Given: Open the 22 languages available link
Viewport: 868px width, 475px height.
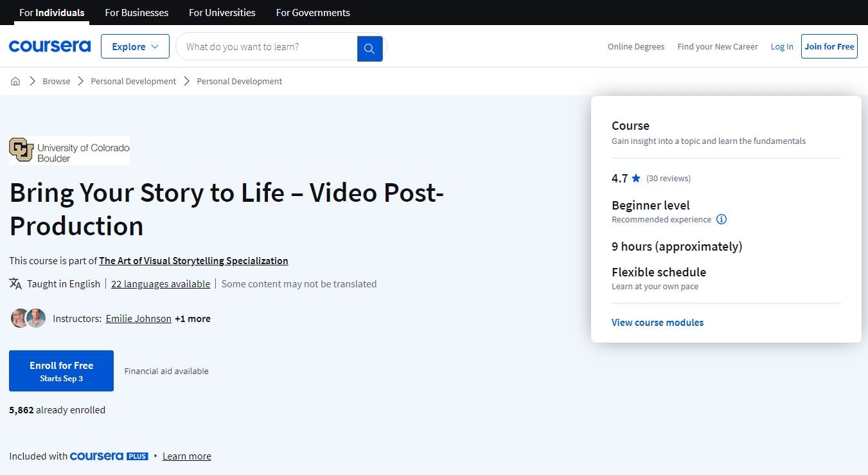Looking at the screenshot, I should (x=161, y=283).
